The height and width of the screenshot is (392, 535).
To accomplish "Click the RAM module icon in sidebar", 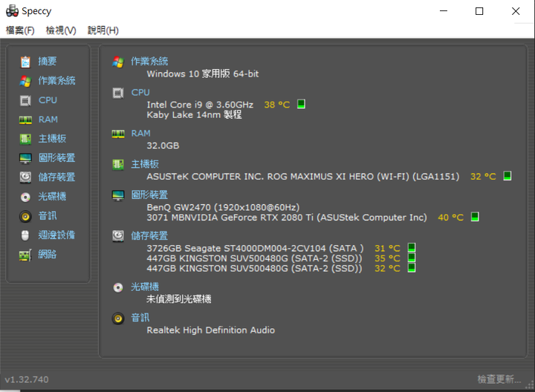I will (25, 120).
